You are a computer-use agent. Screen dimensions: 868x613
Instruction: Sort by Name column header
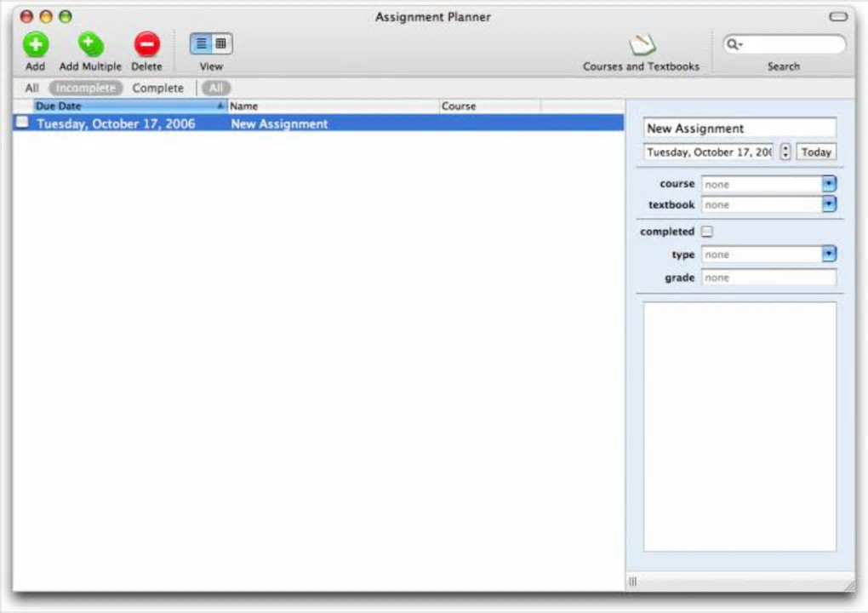click(334, 106)
